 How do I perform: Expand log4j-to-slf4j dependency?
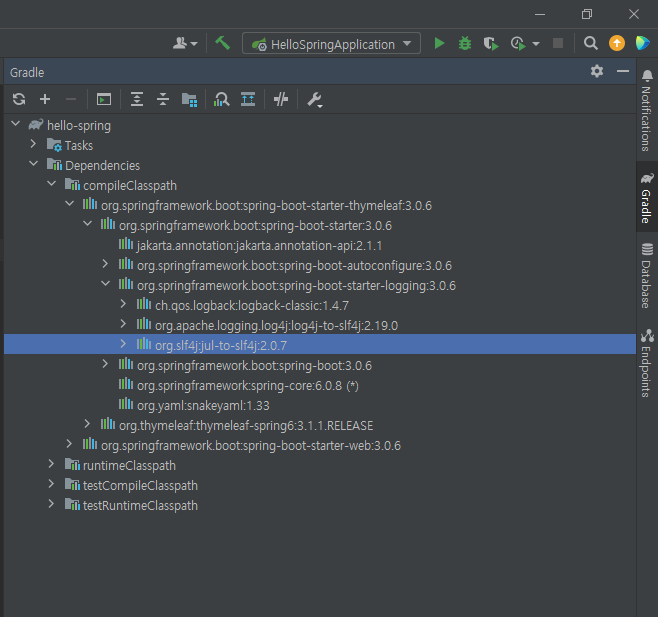123,324
